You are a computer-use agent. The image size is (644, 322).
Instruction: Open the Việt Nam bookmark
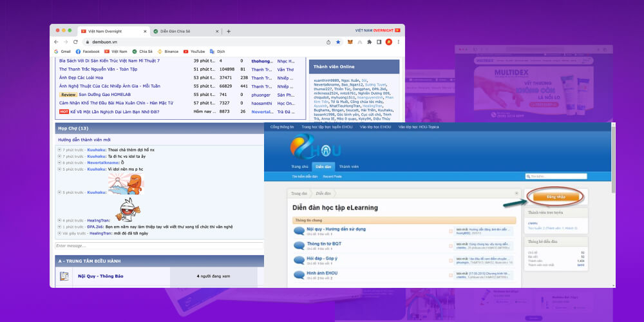click(x=116, y=52)
